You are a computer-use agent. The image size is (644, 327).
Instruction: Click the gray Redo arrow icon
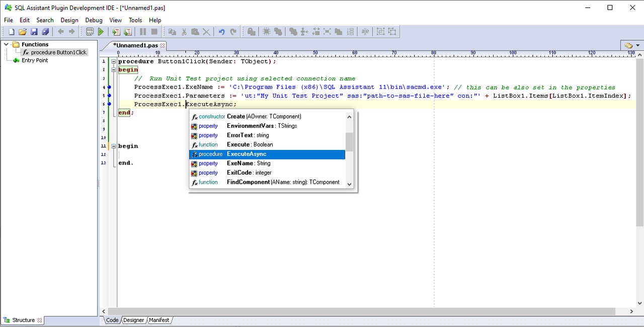[x=233, y=32]
